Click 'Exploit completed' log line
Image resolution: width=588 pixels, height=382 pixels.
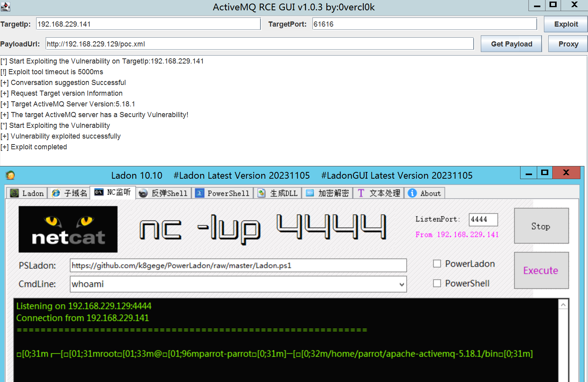click(x=34, y=147)
